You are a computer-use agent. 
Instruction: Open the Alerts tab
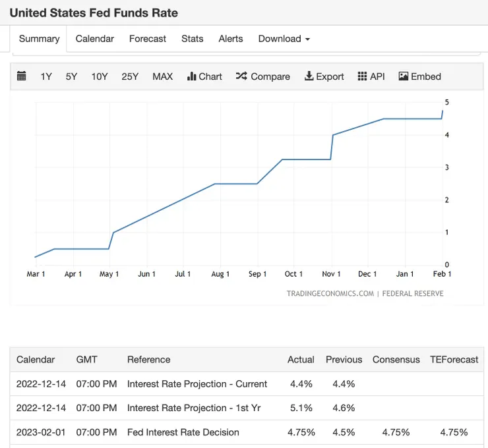coord(231,39)
